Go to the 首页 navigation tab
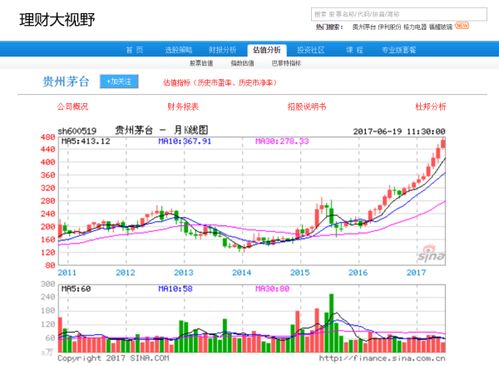 pos(135,50)
